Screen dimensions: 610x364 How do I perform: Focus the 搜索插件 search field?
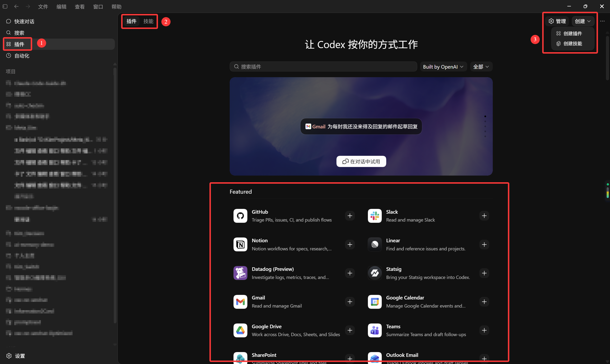pos(323,66)
